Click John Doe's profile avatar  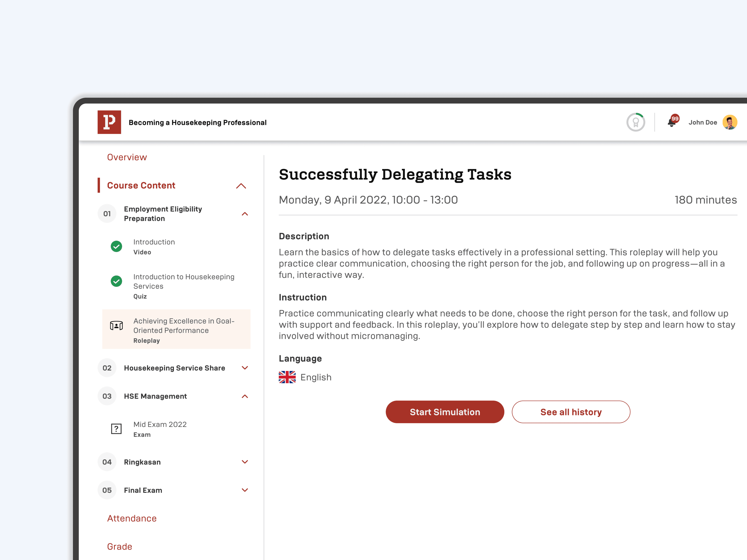[x=729, y=122]
